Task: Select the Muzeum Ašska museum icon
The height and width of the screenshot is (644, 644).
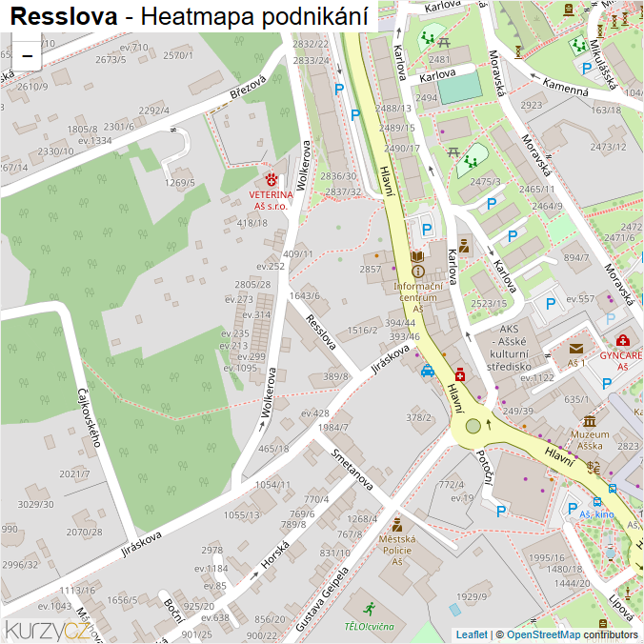Action: [590, 421]
